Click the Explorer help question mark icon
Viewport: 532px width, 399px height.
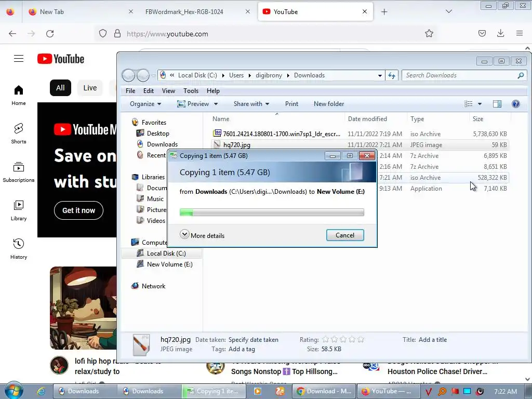click(515, 104)
